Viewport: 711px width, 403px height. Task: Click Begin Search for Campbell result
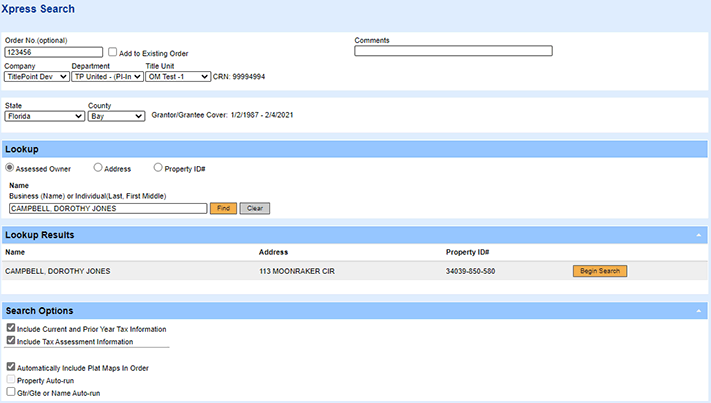(x=600, y=271)
